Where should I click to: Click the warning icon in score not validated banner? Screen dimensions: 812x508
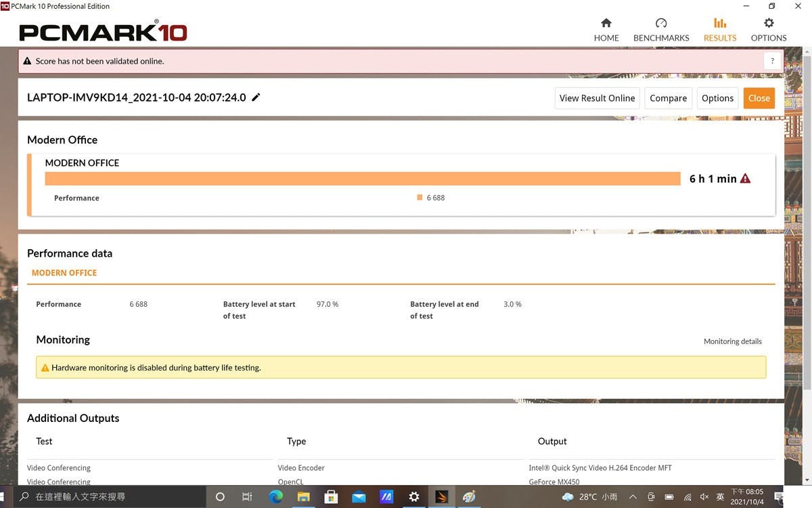click(27, 61)
